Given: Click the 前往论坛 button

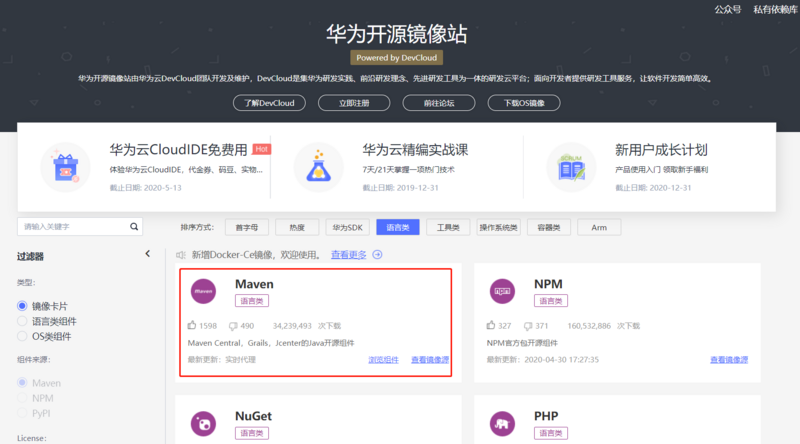Looking at the screenshot, I should 439,103.
